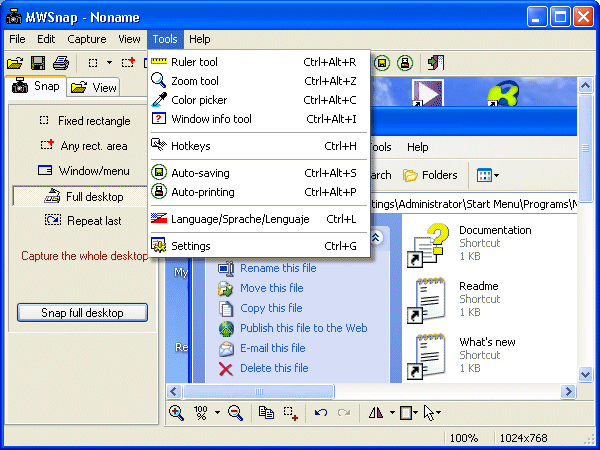The width and height of the screenshot is (600, 450).
Task: Click the Snap full desktop button
Action: click(82, 313)
